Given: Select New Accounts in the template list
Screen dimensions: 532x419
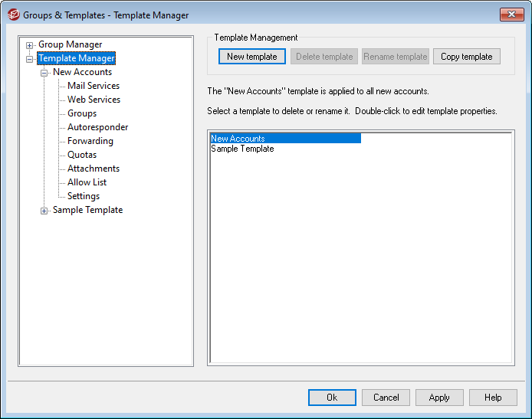Looking at the screenshot, I should point(238,139).
